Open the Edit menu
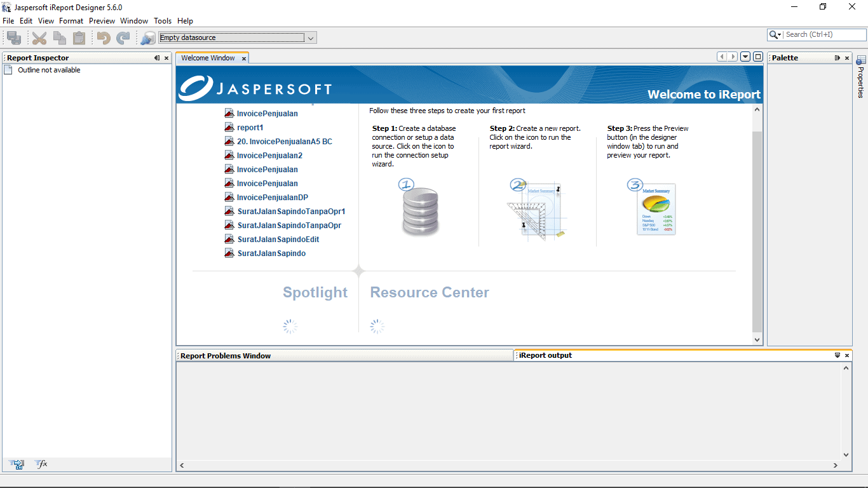The height and width of the screenshot is (488, 868). [26, 21]
